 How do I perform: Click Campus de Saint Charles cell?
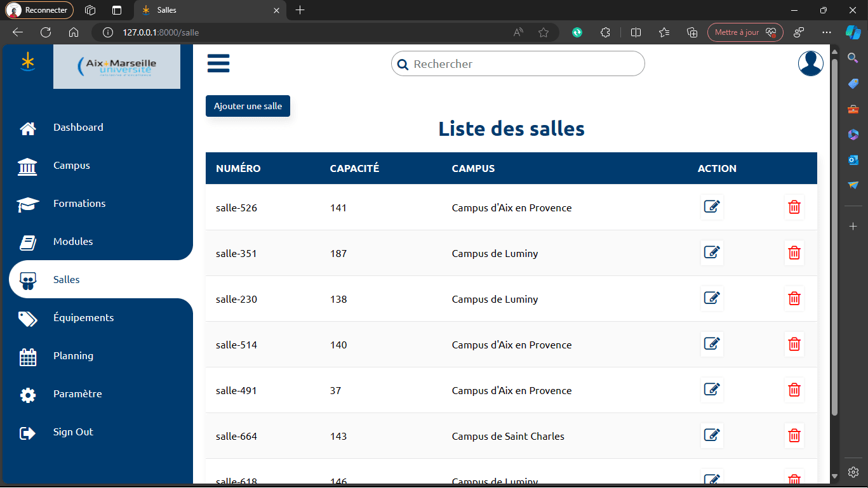point(508,436)
